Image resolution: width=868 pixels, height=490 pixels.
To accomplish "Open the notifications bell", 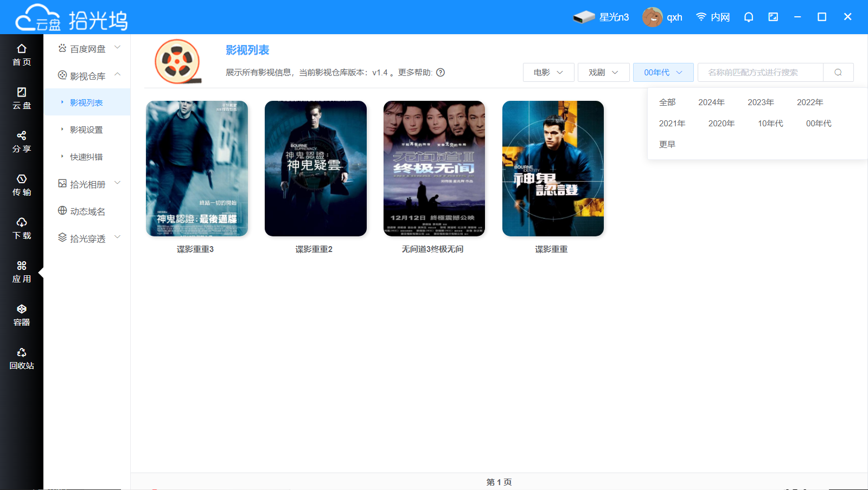I will (x=749, y=17).
